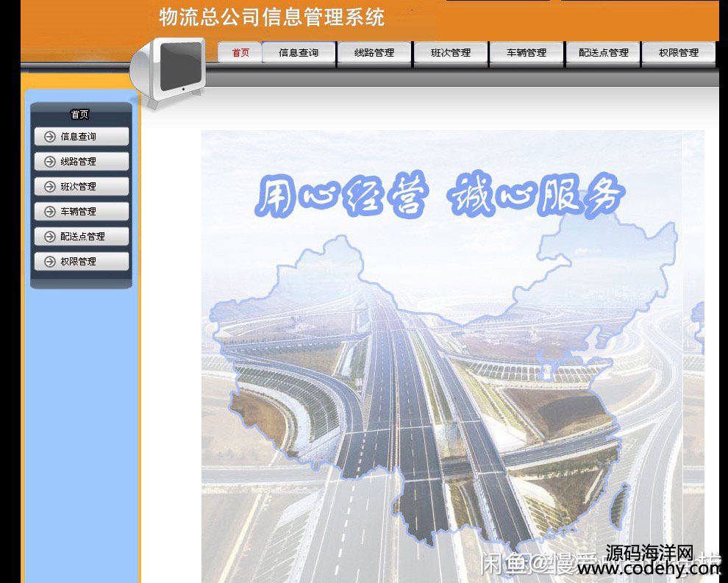Screen dimensions: 728x583
Task: Click the 物流总公司信息管理系统 title text
Action: click(271, 17)
